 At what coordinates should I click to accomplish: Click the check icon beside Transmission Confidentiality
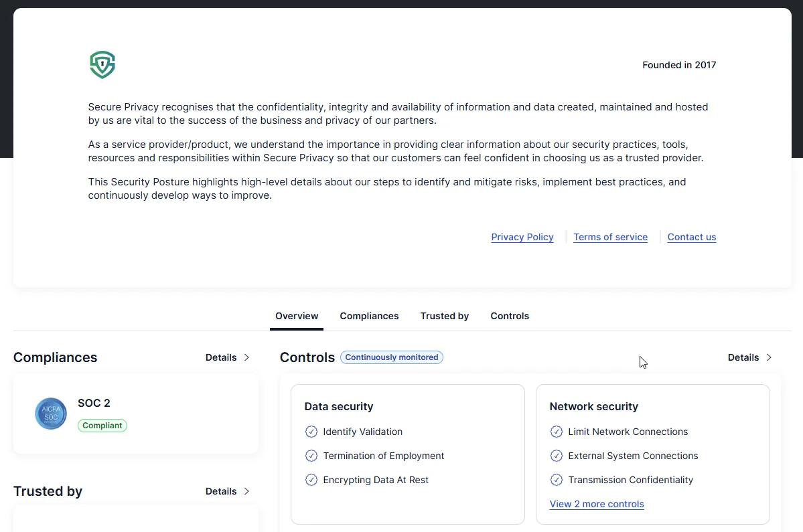(556, 480)
